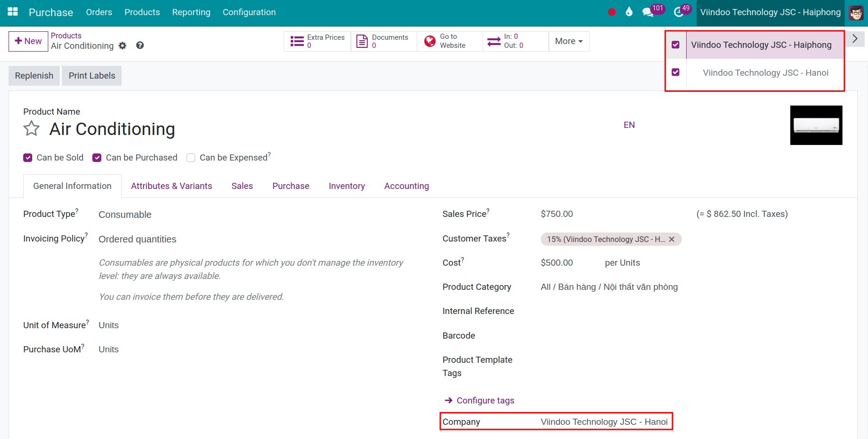Viewport: 868px width, 439px height.
Task: Click the Barcode field
Action: click(x=691, y=336)
